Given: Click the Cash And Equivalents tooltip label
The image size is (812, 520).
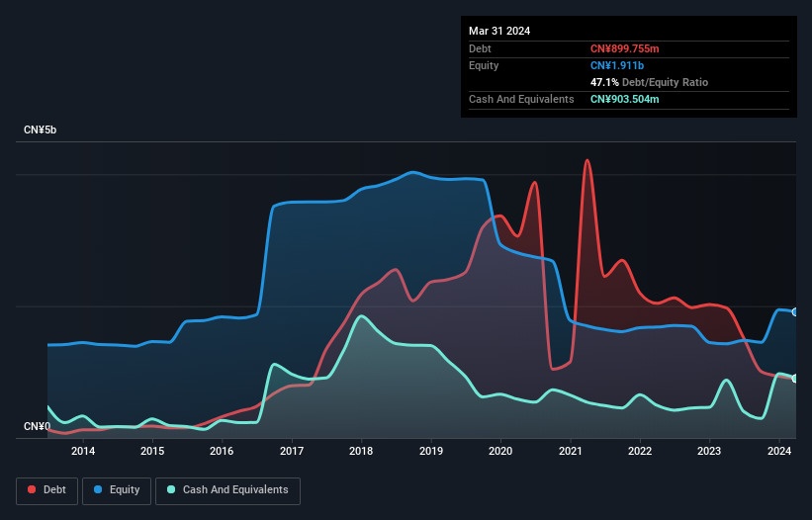Looking at the screenshot, I should pos(521,99).
